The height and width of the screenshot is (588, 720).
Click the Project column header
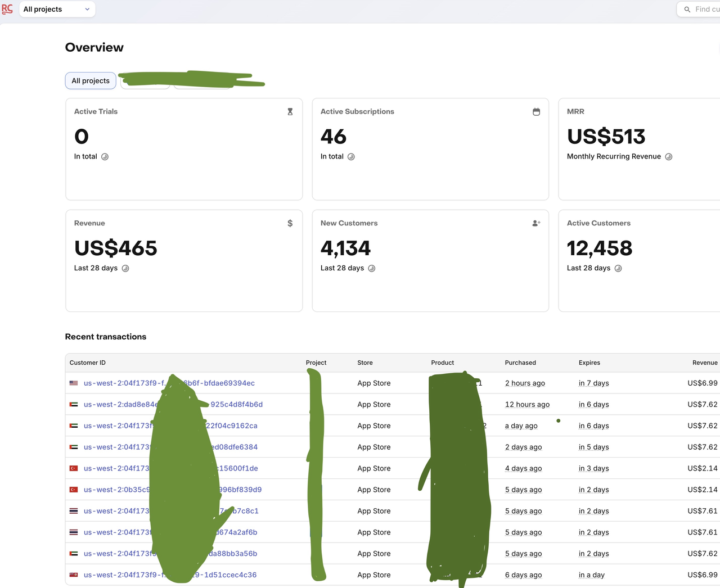(316, 363)
